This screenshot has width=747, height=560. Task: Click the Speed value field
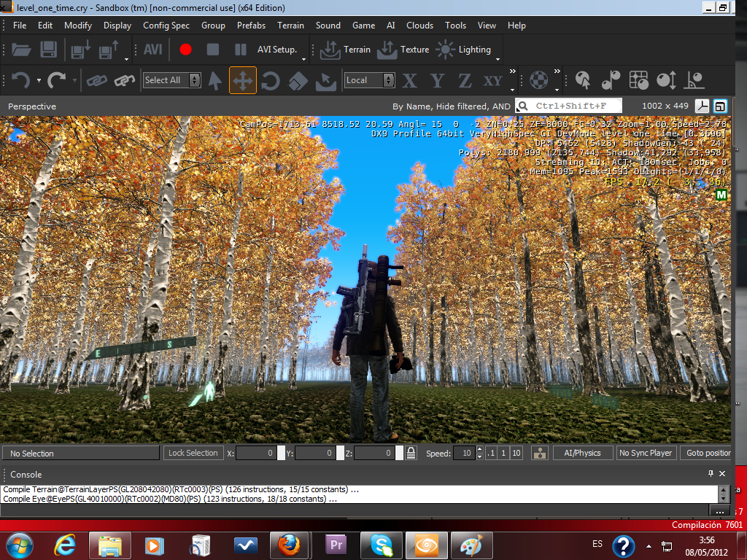(464, 453)
